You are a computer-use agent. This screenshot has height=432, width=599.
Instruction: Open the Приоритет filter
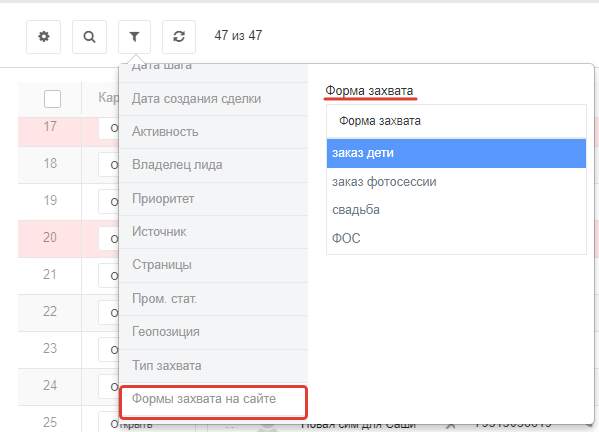pos(214,199)
